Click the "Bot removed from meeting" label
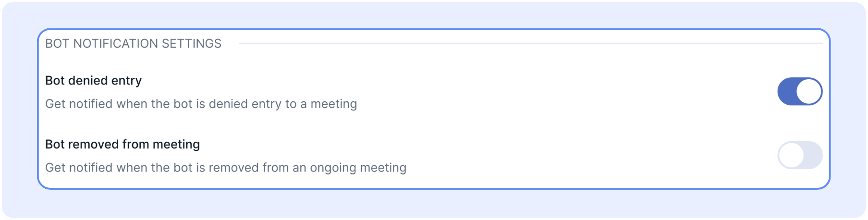 122,145
